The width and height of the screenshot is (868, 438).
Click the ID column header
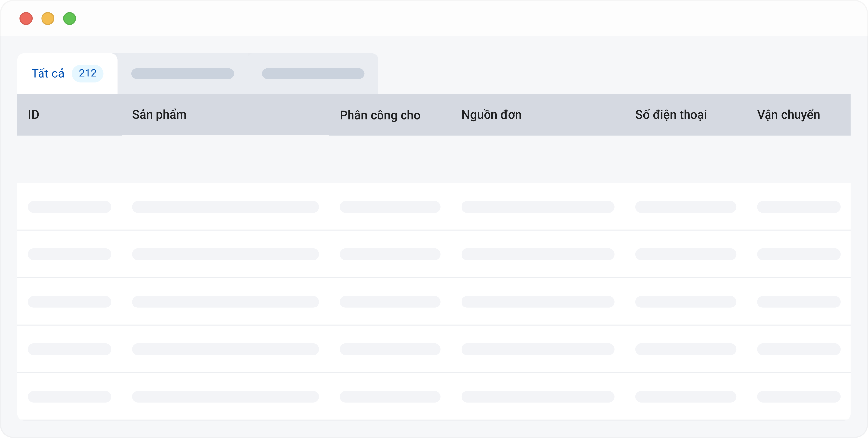coord(33,115)
